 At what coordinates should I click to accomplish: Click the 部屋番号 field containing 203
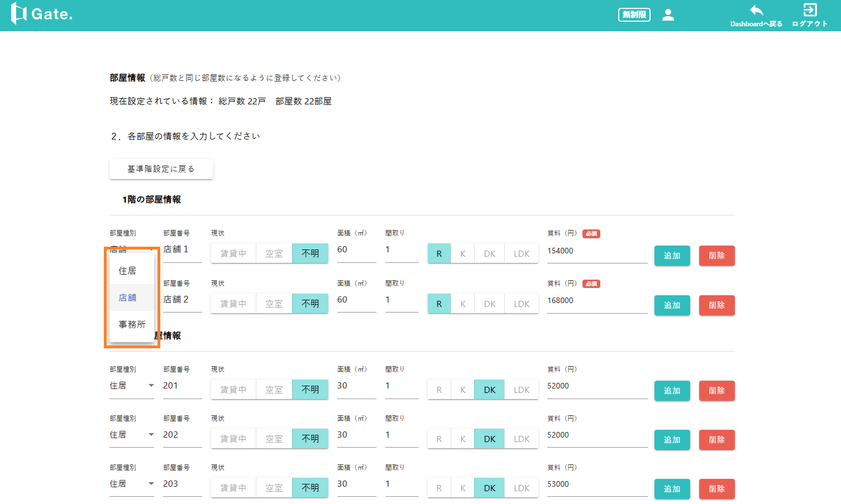pos(181,484)
